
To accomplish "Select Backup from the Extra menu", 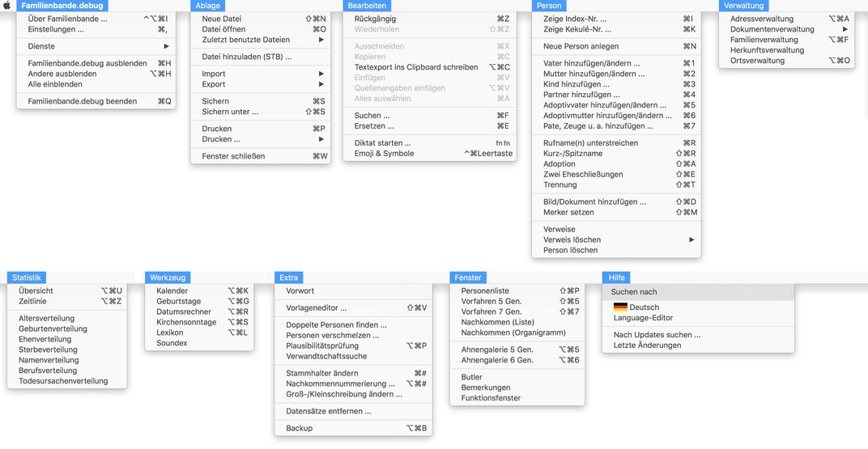I will (x=300, y=428).
